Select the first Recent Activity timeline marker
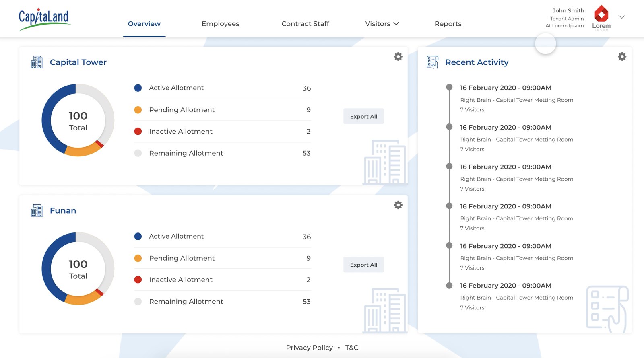Screen dimensions: 644x358 [x=450, y=87]
